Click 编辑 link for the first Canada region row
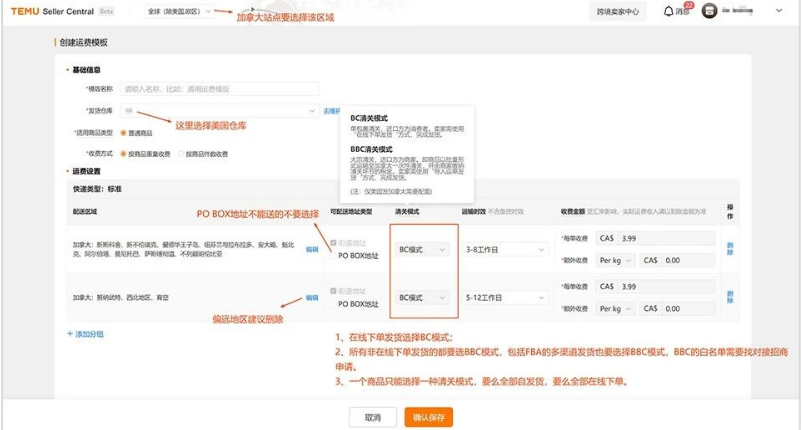 pos(312,250)
